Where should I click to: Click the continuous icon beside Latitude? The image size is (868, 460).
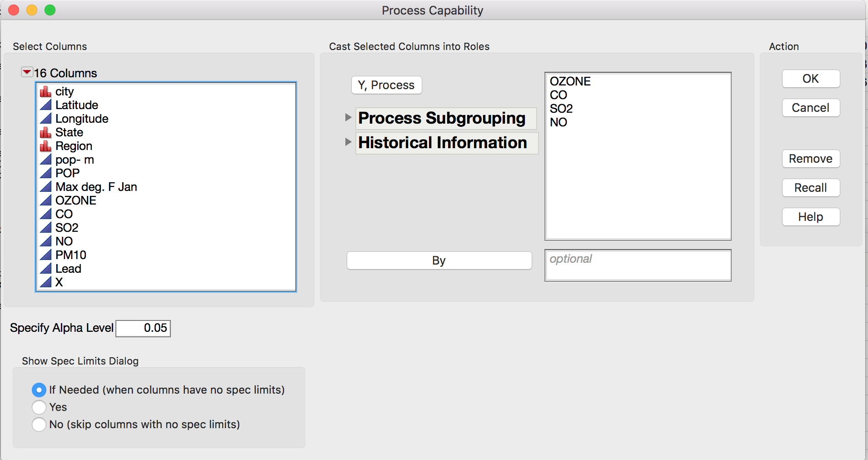[45, 105]
